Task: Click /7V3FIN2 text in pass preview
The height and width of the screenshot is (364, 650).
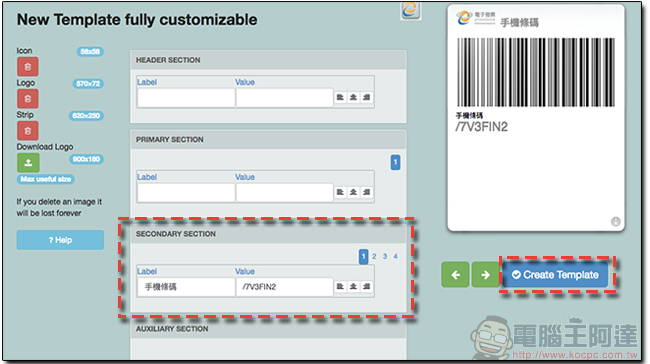Action: [481, 127]
